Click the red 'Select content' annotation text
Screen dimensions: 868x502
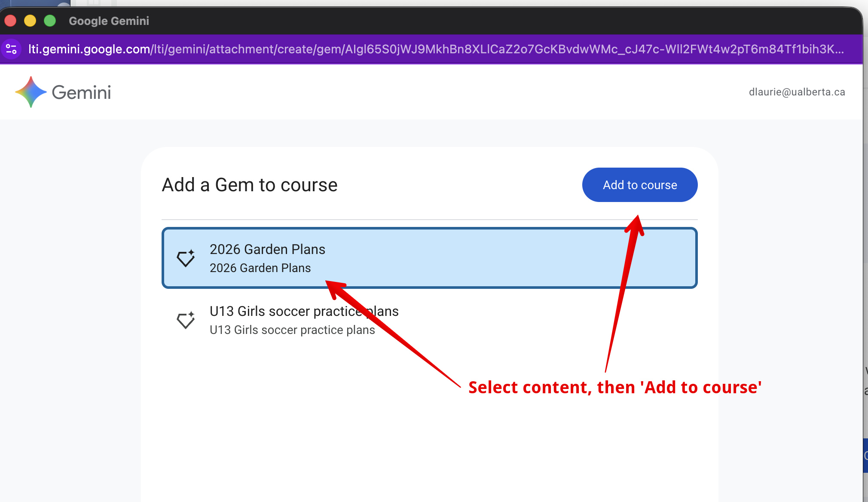(614, 387)
